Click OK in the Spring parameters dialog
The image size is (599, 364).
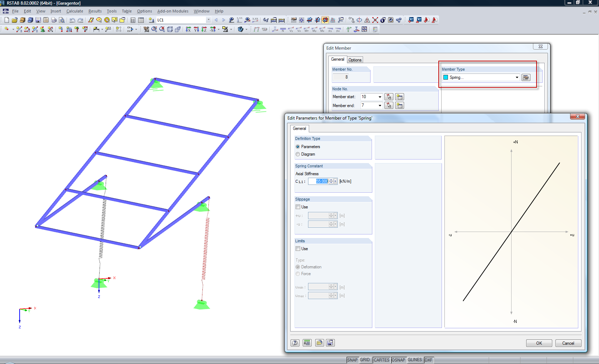pyautogui.click(x=539, y=343)
